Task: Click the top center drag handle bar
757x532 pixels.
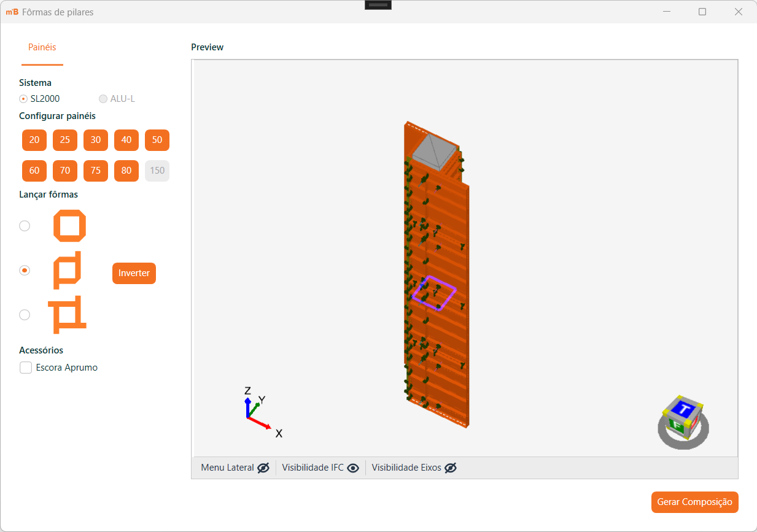Action: coord(378,5)
